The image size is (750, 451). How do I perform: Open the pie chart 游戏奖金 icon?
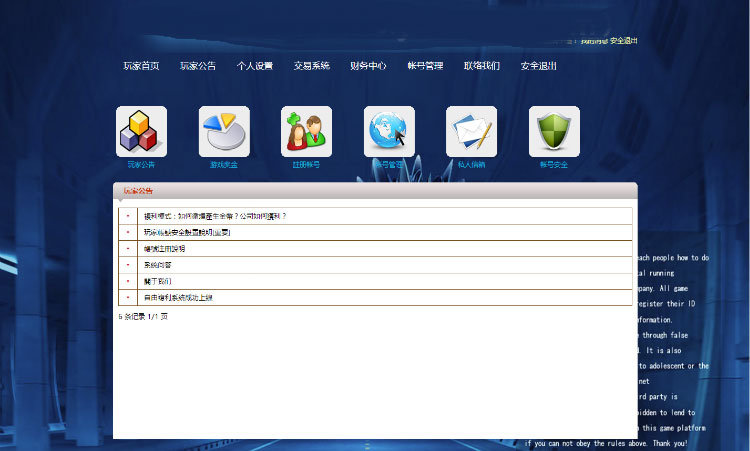coord(224,132)
